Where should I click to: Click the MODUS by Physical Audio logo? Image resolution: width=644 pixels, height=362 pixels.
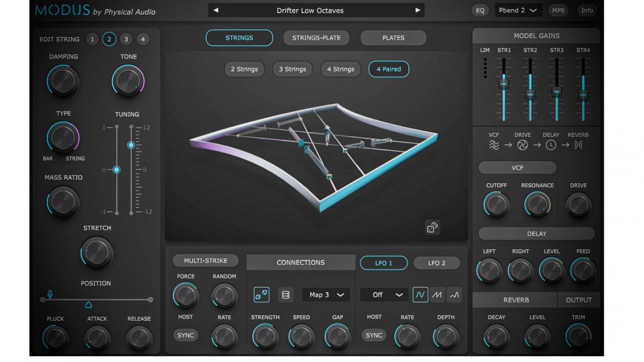95,10
